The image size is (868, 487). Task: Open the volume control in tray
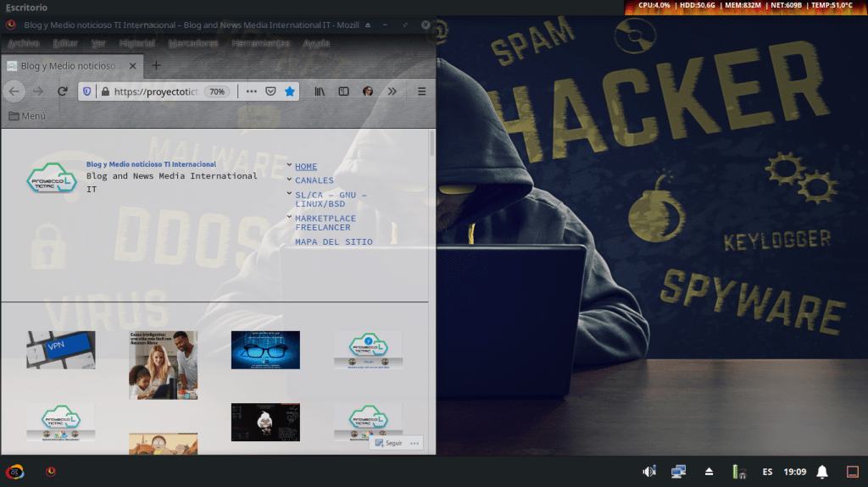tap(649, 472)
